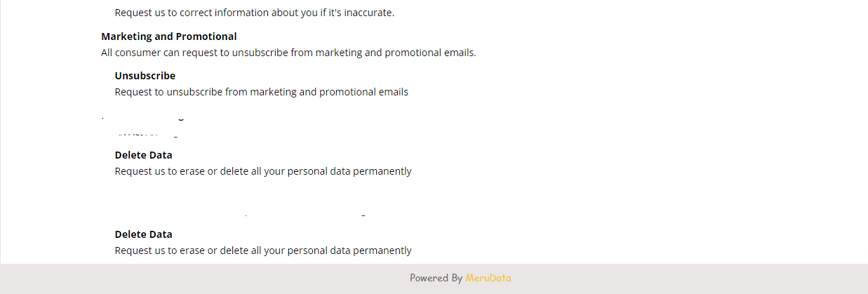868x294 pixels.
Task: Click the word 'Promotional' in the bold heading
Action: pyautogui.click(x=206, y=36)
